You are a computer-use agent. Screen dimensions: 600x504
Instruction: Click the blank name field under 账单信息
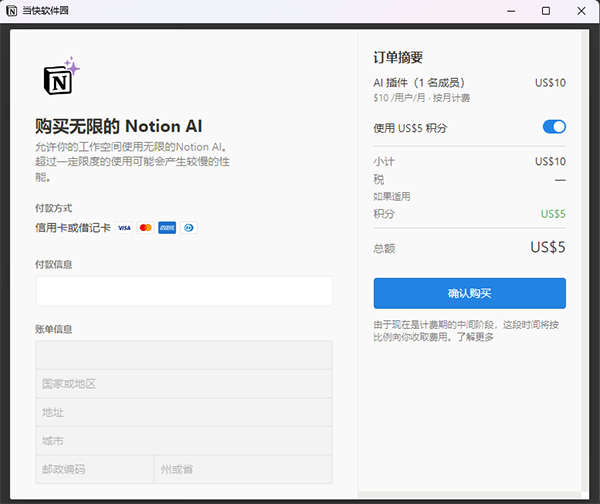[184, 355]
